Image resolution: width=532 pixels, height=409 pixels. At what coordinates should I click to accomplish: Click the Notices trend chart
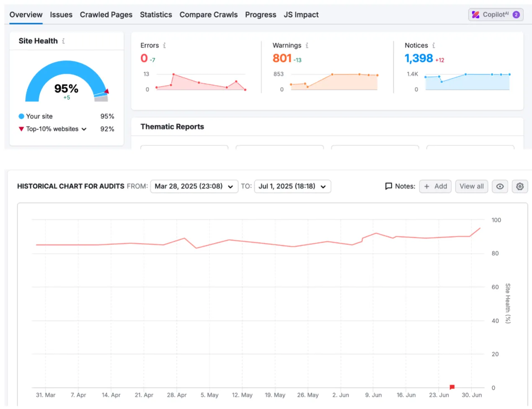click(467, 82)
